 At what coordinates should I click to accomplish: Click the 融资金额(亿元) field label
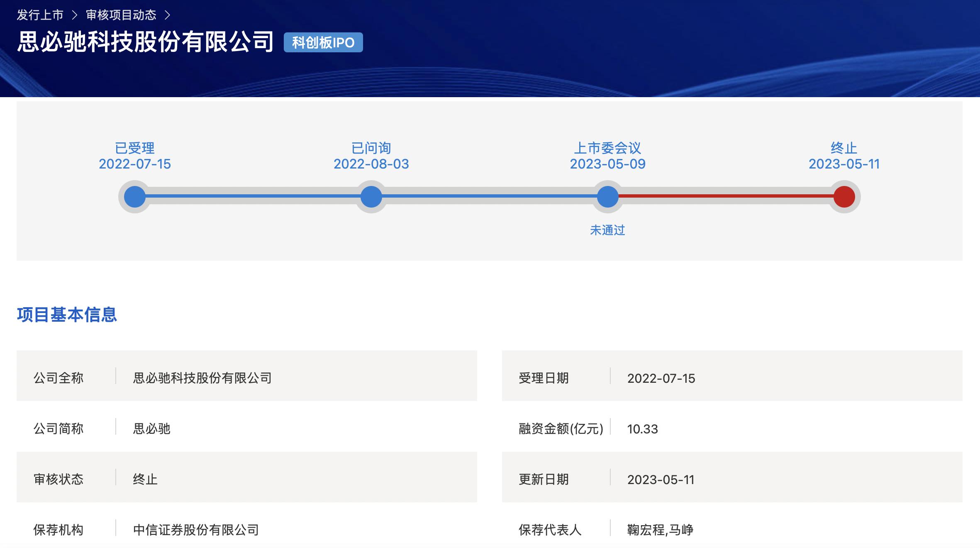[x=561, y=429]
